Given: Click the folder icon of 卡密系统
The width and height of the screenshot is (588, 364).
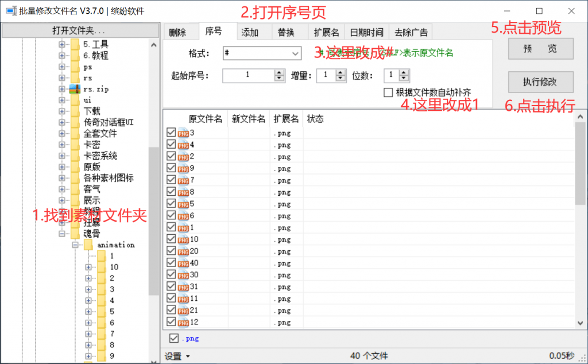Looking at the screenshot, I should 75,156.
